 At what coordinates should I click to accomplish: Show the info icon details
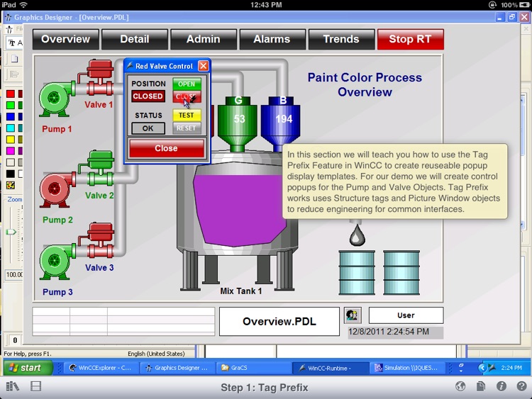click(501, 386)
